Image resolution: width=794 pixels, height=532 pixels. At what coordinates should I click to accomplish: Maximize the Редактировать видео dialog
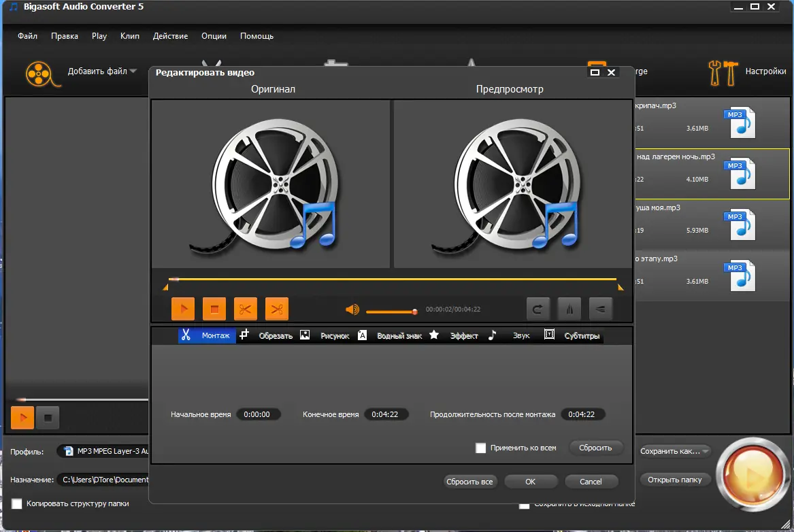(x=595, y=72)
